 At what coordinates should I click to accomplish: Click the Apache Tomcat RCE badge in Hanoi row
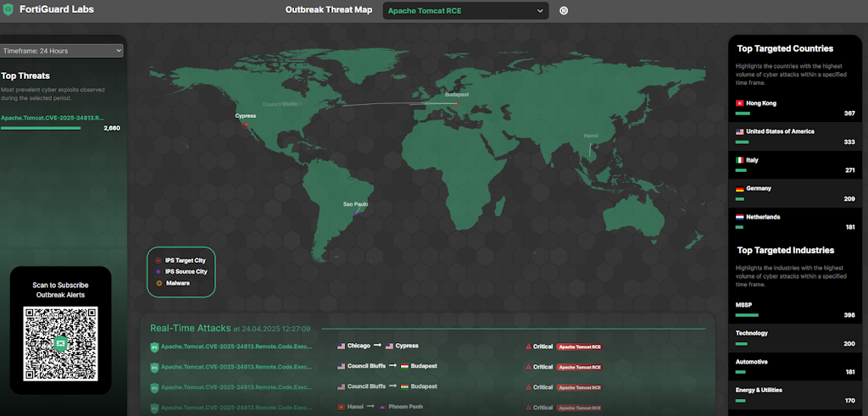click(579, 408)
